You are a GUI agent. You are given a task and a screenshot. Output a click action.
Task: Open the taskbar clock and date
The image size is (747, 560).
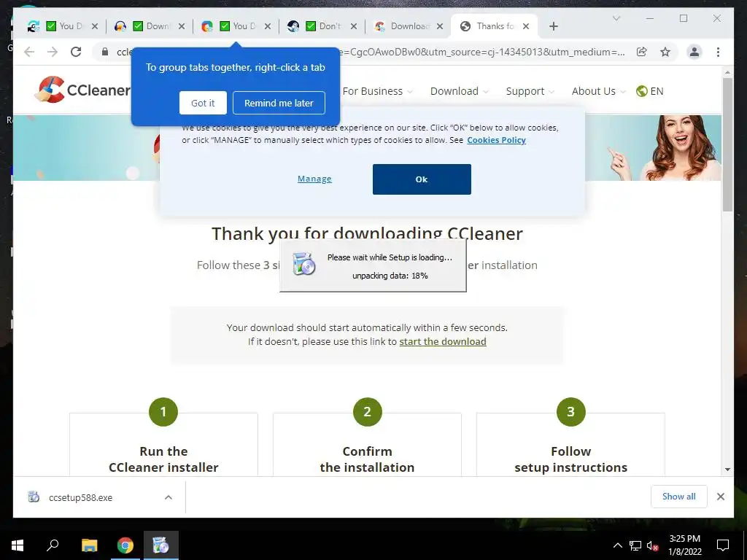click(684, 545)
